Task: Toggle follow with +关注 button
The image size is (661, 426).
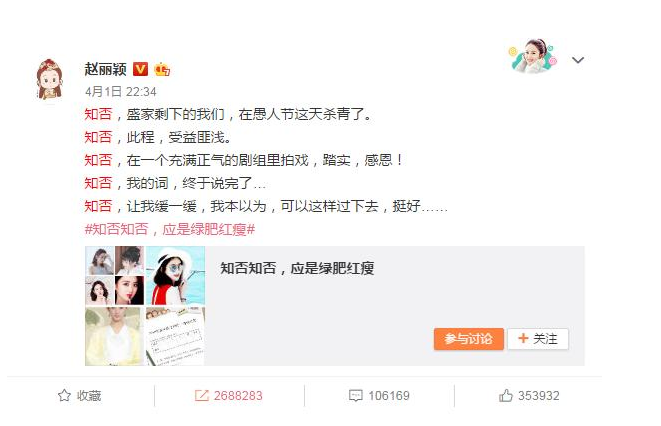Action: (x=538, y=339)
